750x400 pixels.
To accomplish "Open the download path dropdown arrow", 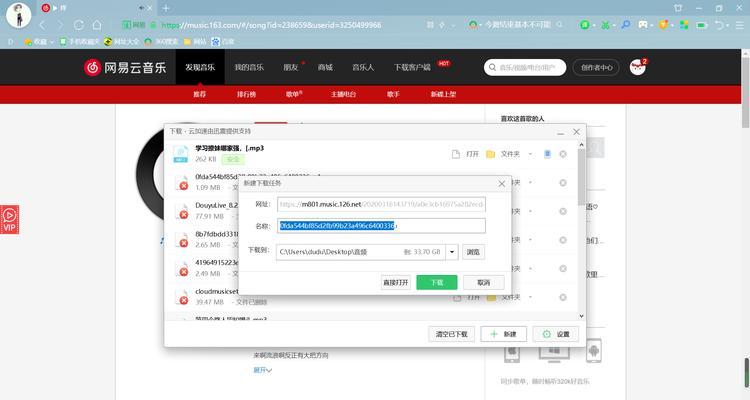I will [452, 252].
